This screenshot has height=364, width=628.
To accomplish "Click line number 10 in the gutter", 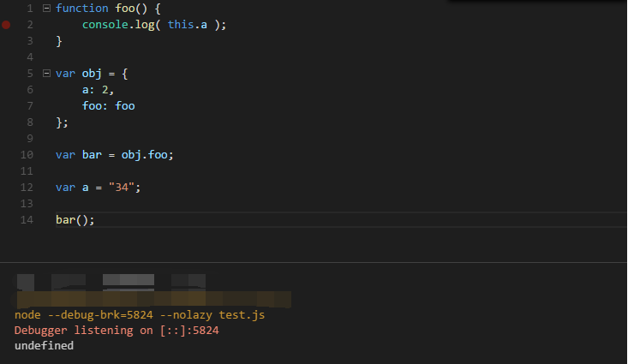I will (27, 155).
